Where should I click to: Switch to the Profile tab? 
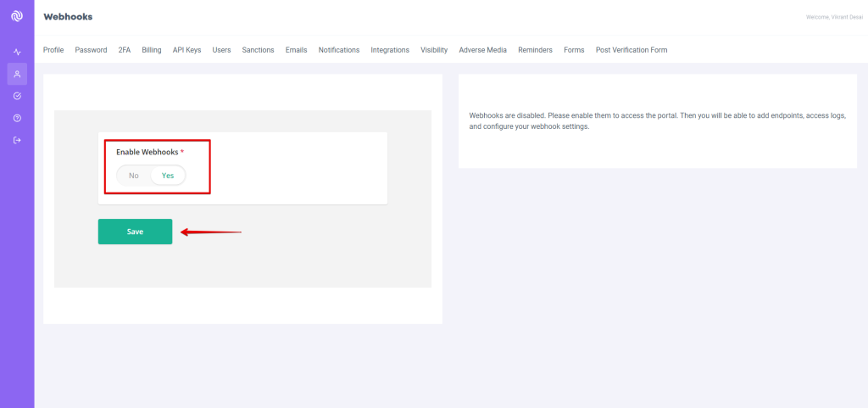53,50
